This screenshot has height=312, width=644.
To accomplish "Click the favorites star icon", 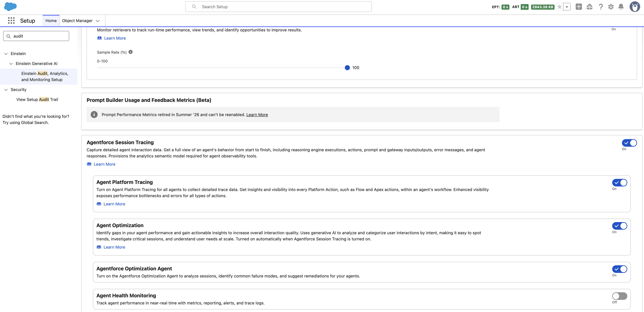I will (x=559, y=7).
